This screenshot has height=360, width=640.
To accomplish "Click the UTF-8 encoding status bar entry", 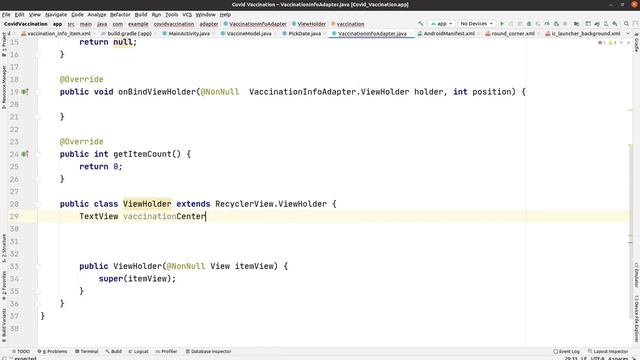I will pos(598,358).
